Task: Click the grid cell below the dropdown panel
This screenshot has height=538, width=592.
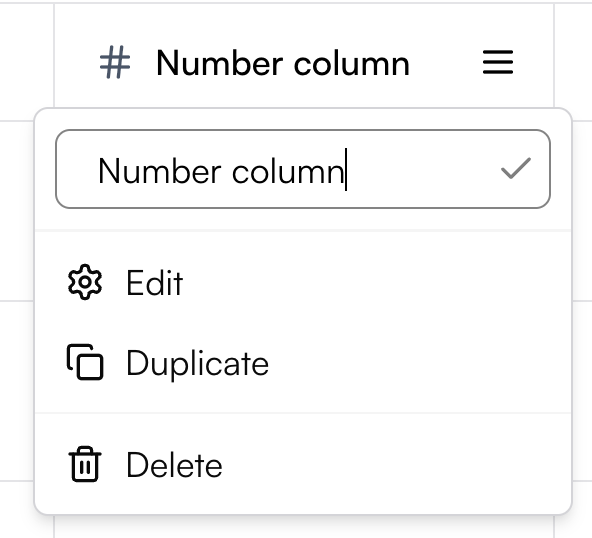Action: click(x=304, y=527)
